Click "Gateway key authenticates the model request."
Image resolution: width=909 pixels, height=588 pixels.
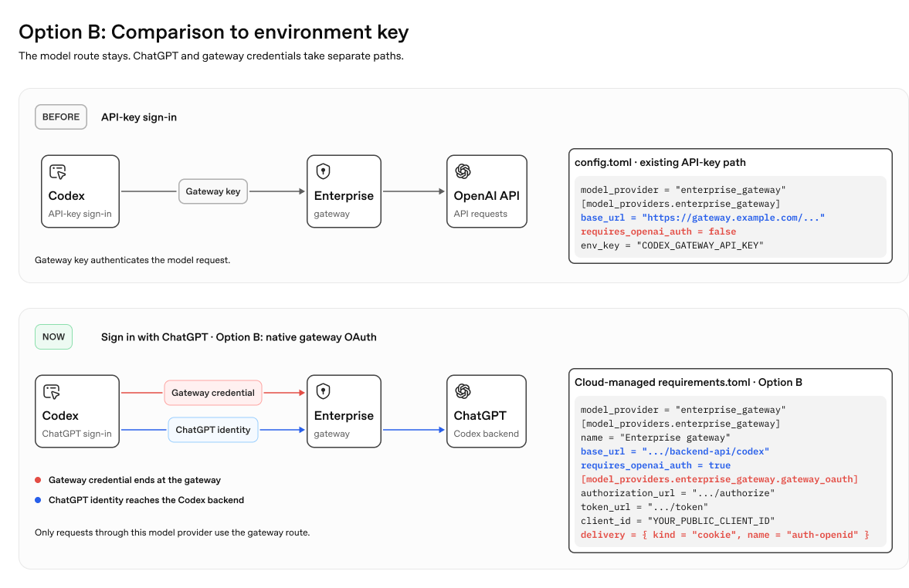[132, 260]
